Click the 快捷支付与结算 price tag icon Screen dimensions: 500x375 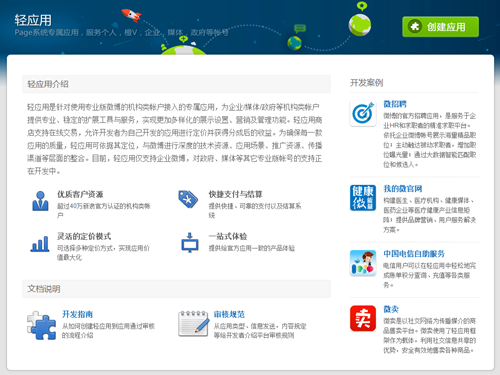[188, 199]
